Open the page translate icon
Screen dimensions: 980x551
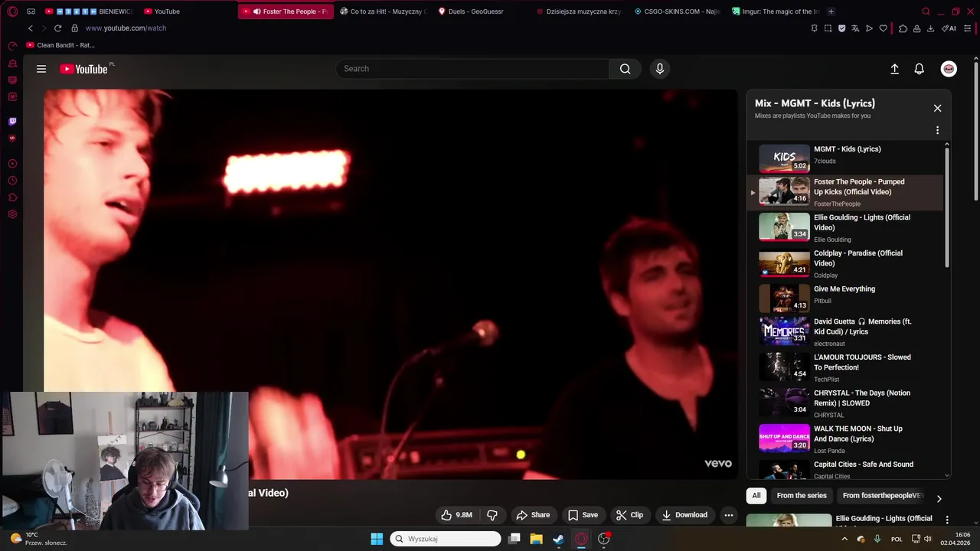(x=855, y=28)
